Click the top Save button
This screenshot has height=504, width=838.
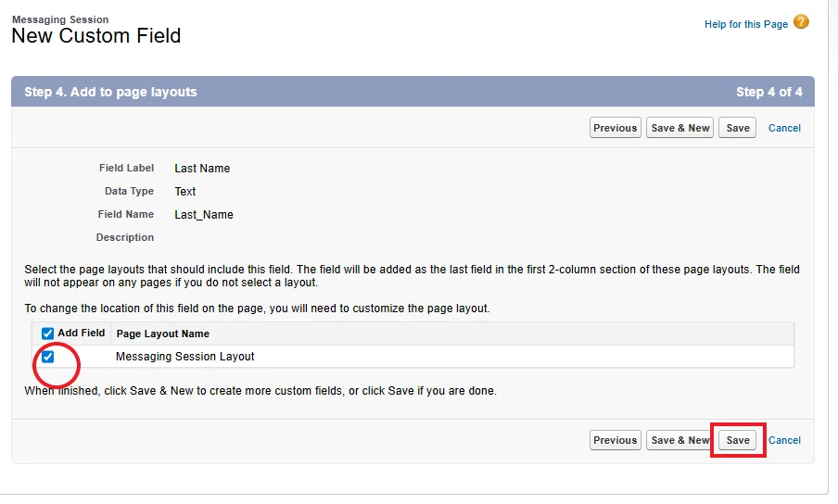tap(738, 128)
